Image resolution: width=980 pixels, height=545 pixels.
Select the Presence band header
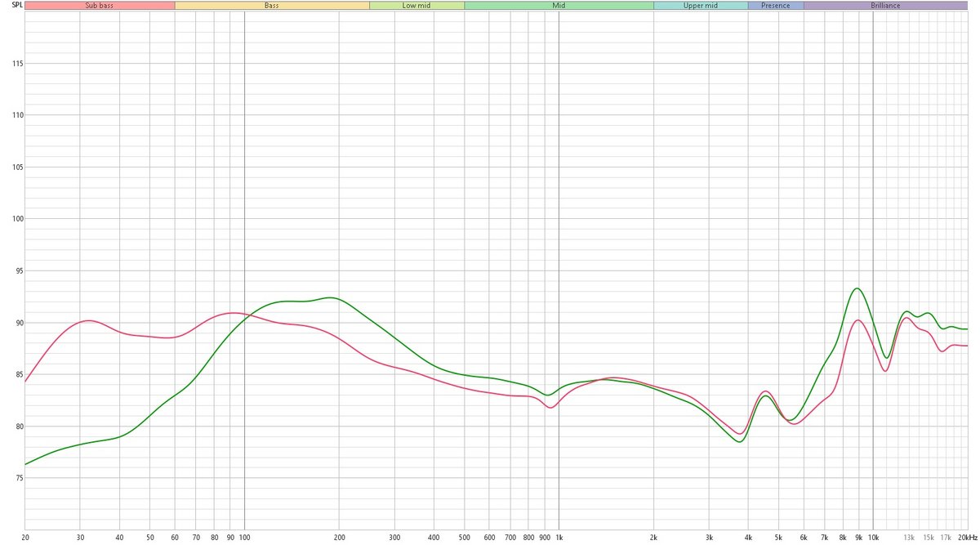coord(775,5)
